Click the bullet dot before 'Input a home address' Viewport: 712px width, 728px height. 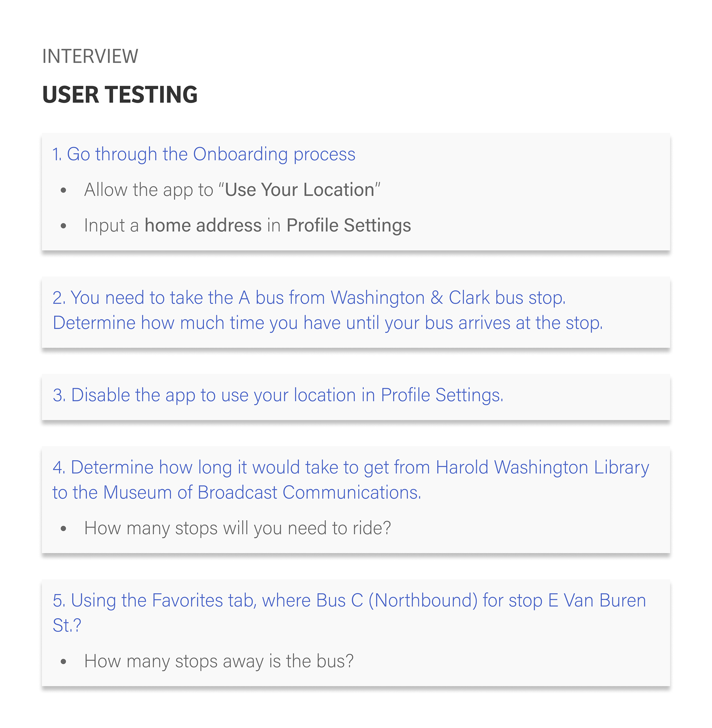coord(63,226)
